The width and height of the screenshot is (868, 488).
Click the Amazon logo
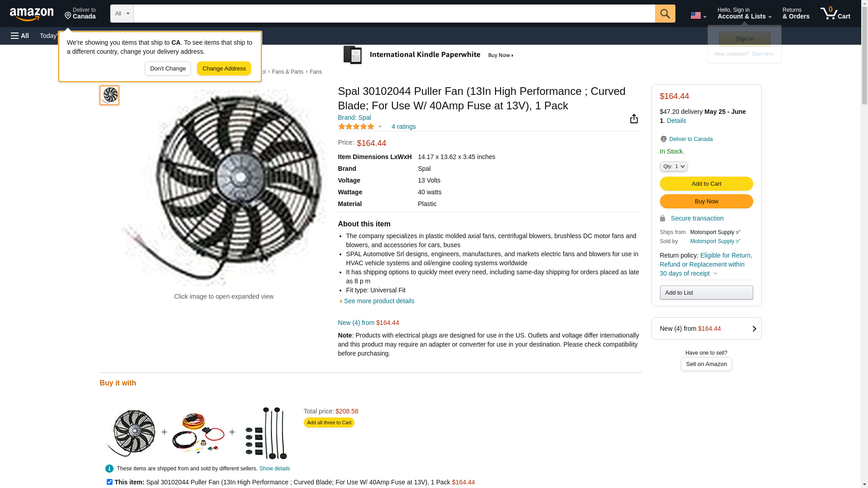tap(32, 14)
